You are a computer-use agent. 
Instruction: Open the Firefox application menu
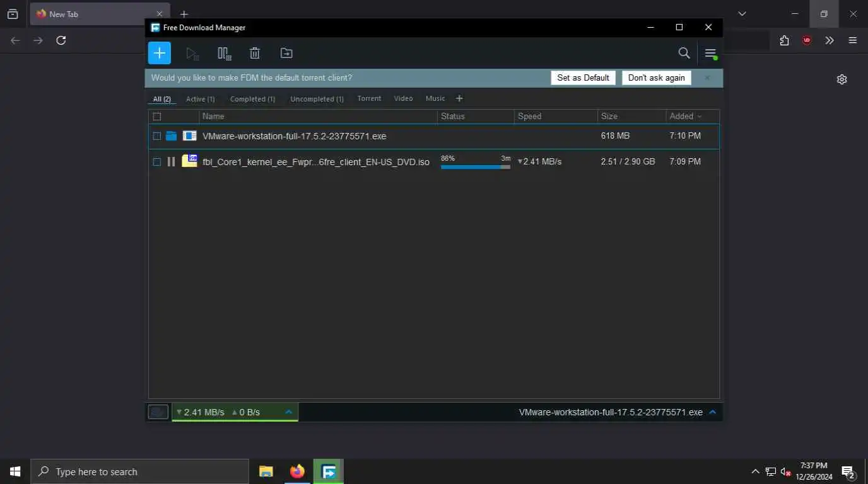[853, 40]
